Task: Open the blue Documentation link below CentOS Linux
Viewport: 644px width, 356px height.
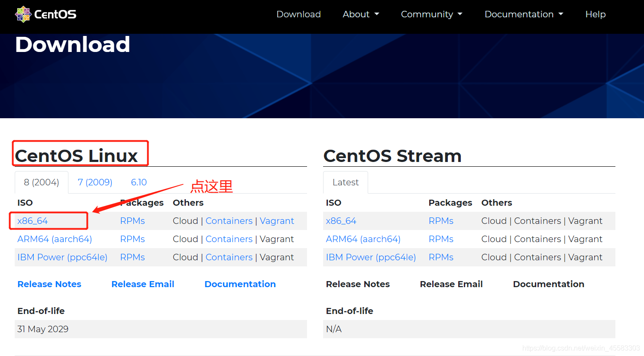Action: click(240, 284)
